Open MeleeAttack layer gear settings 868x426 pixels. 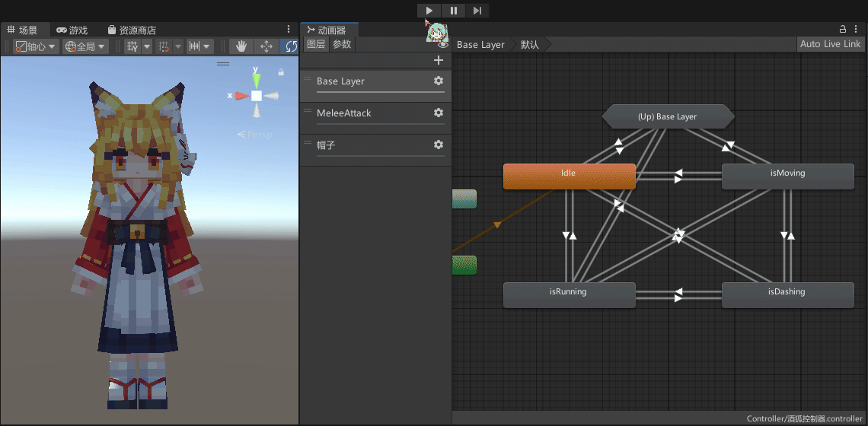click(x=439, y=113)
